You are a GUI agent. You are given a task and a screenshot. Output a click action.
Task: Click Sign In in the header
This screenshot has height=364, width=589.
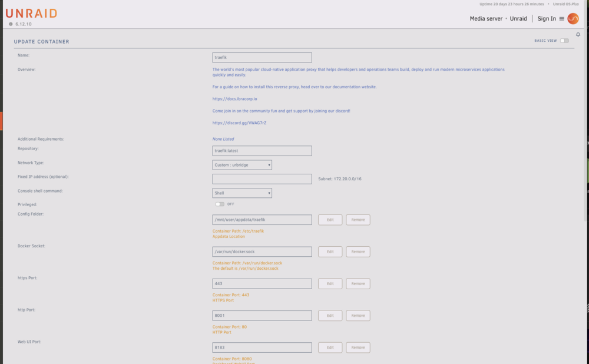click(547, 18)
